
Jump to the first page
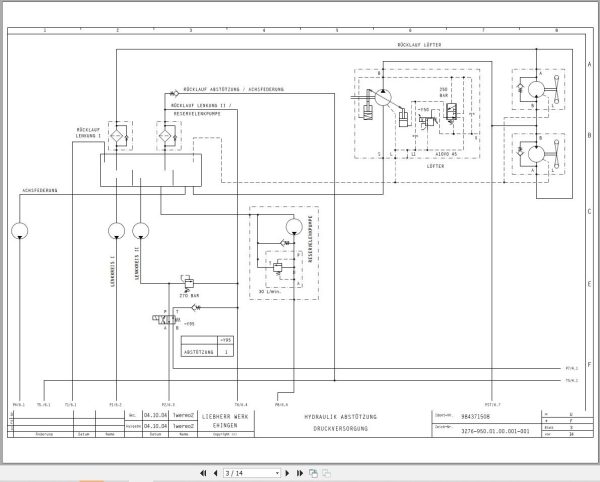203,473
